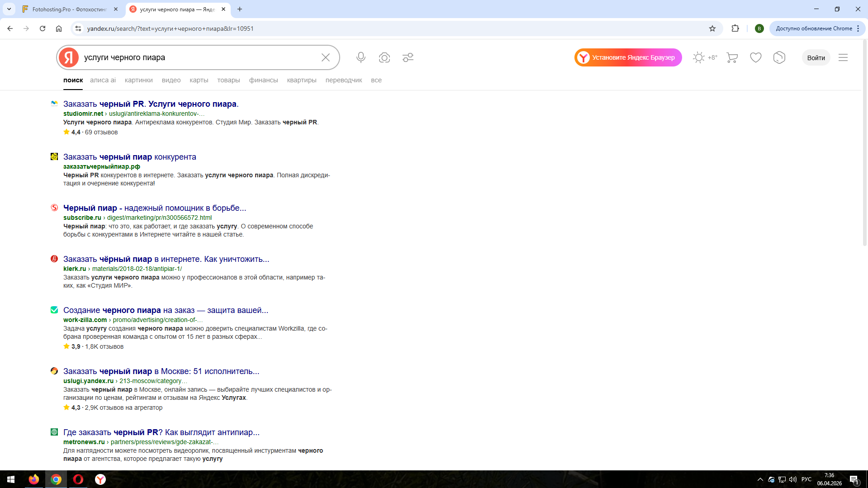
Task: Open result 'Заказать черный PR. Услуги черного пиара.'
Action: tap(151, 104)
